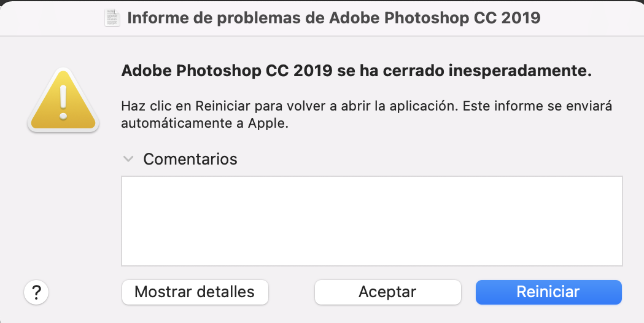Click the document proxy icon in title bar
This screenshot has height=323, width=644.
[113, 18]
